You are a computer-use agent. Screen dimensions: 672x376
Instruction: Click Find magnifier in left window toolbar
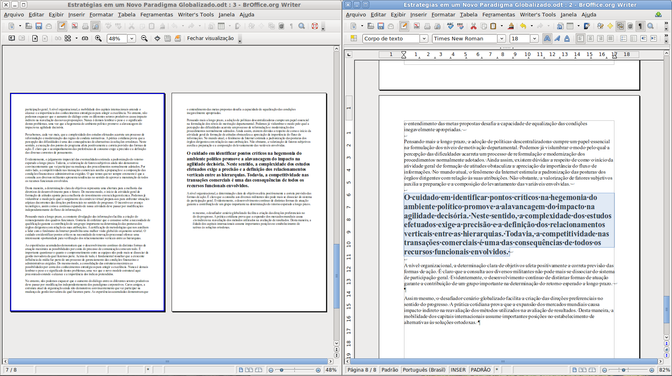point(301,26)
